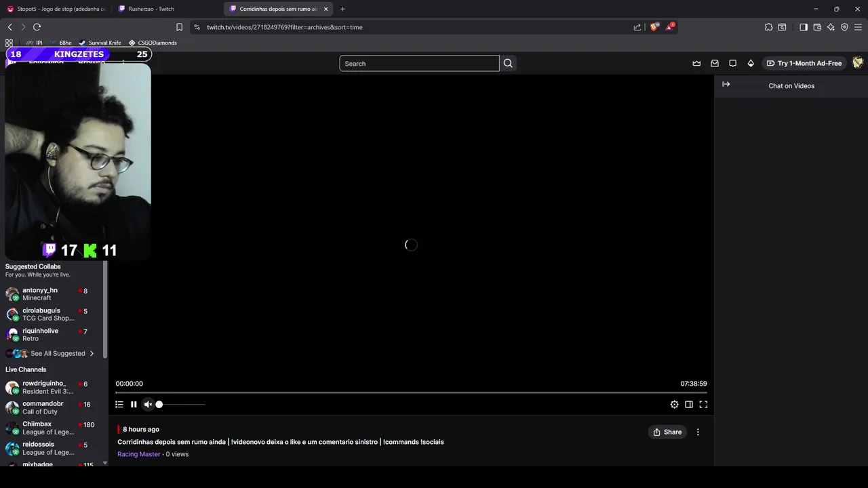This screenshot has width=868, height=488.
Task: Open commandobr live channel
Action: 54,408
